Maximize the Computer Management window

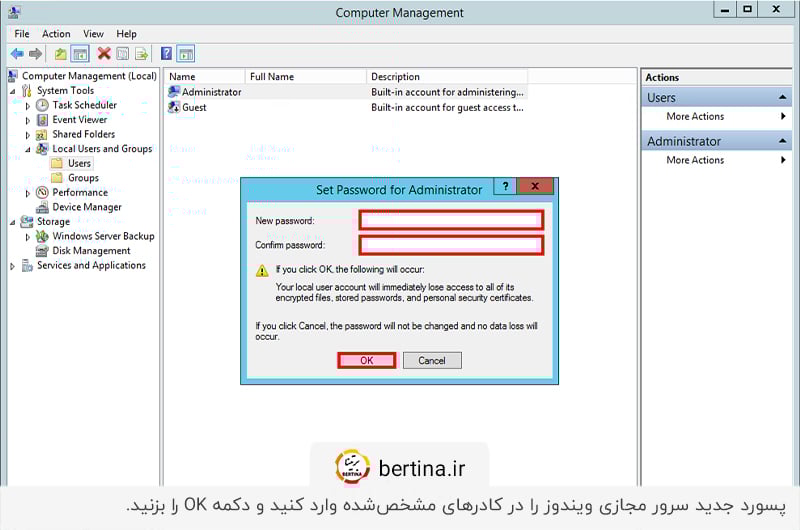coord(747,9)
